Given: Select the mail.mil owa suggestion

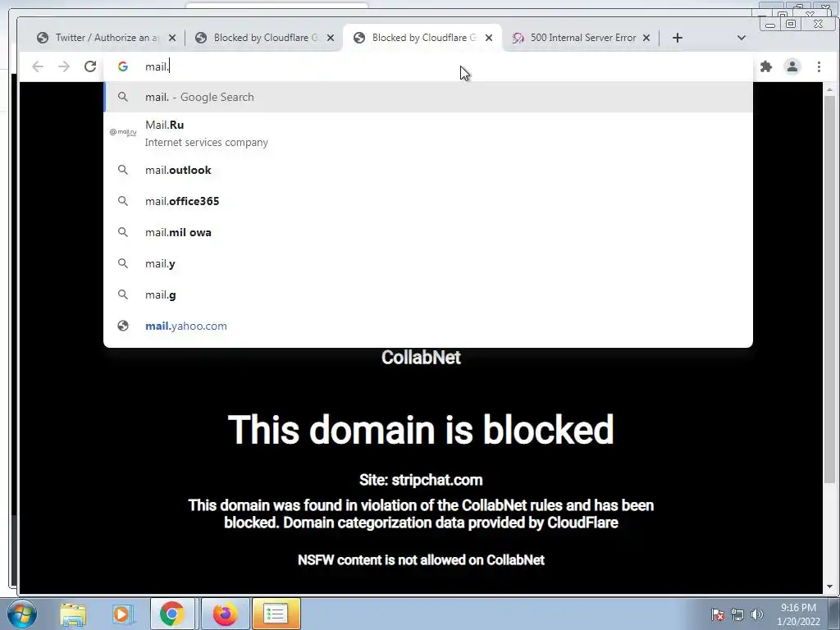Looking at the screenshot, I should [x=428, y=232].
